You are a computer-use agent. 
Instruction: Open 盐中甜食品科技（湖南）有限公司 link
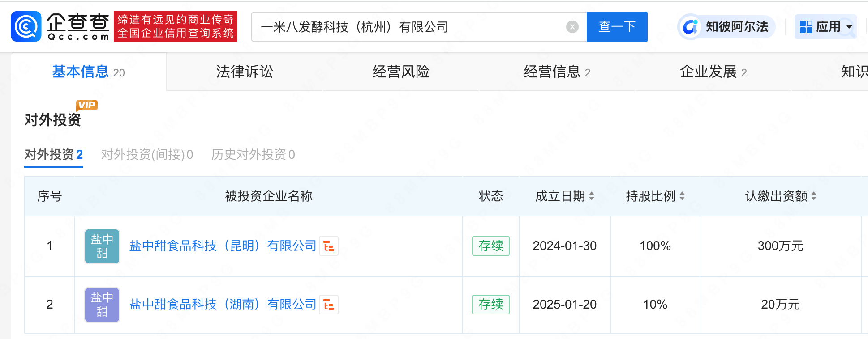point(223,305)
